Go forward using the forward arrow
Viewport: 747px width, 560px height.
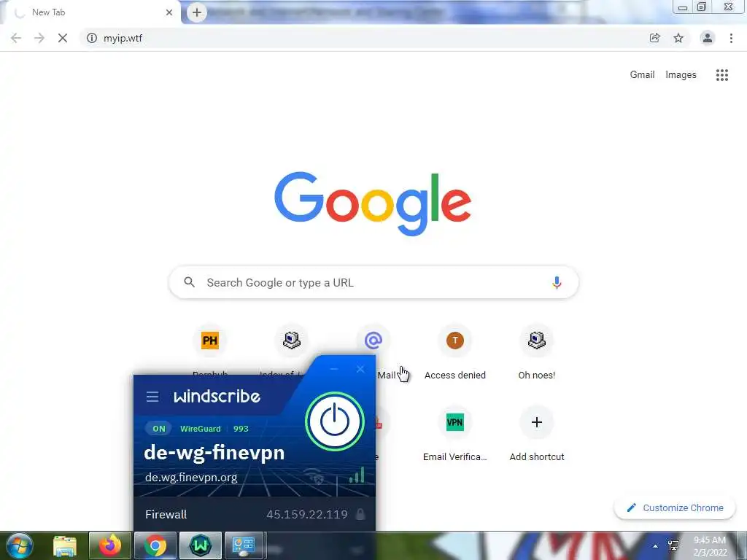tap(39, 38)
